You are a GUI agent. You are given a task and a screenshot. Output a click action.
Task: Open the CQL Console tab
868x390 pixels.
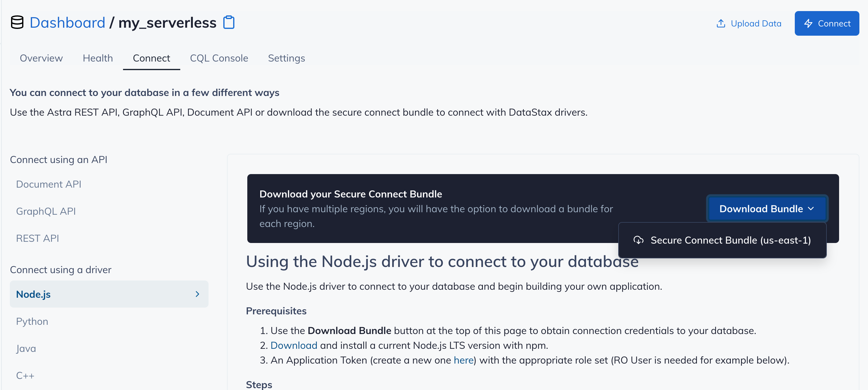tap(219, 58)
